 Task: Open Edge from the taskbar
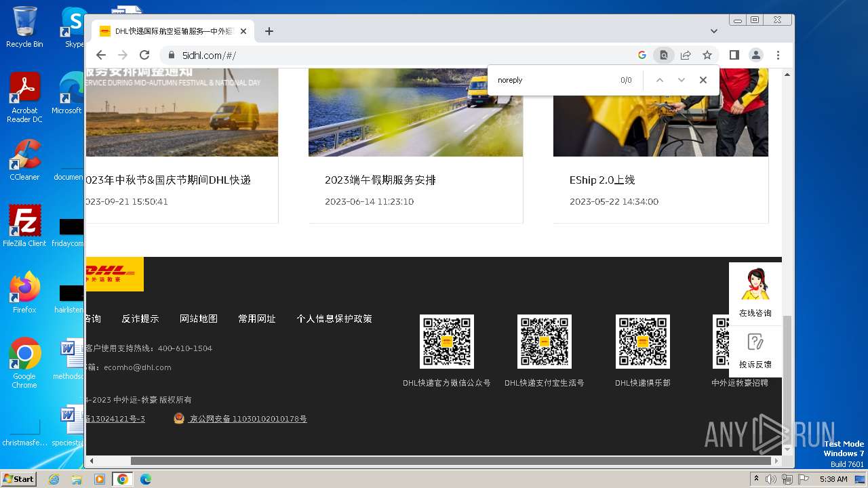146,479
